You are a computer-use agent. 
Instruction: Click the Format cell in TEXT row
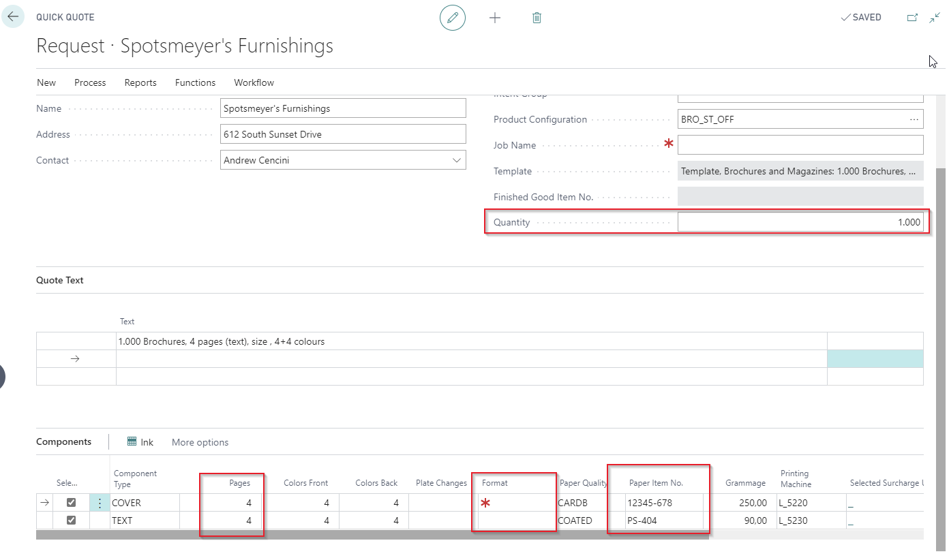517,520
